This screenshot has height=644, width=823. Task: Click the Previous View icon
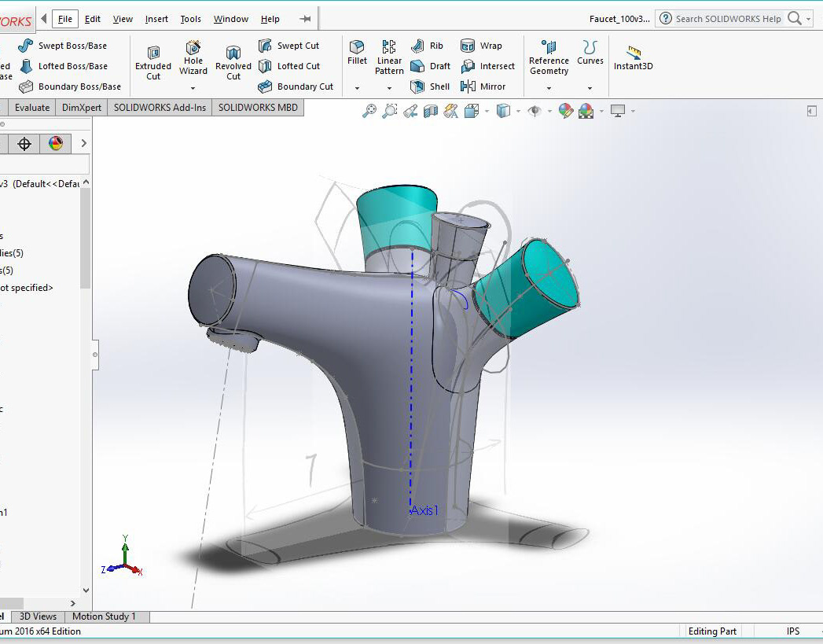click(410, 111)
